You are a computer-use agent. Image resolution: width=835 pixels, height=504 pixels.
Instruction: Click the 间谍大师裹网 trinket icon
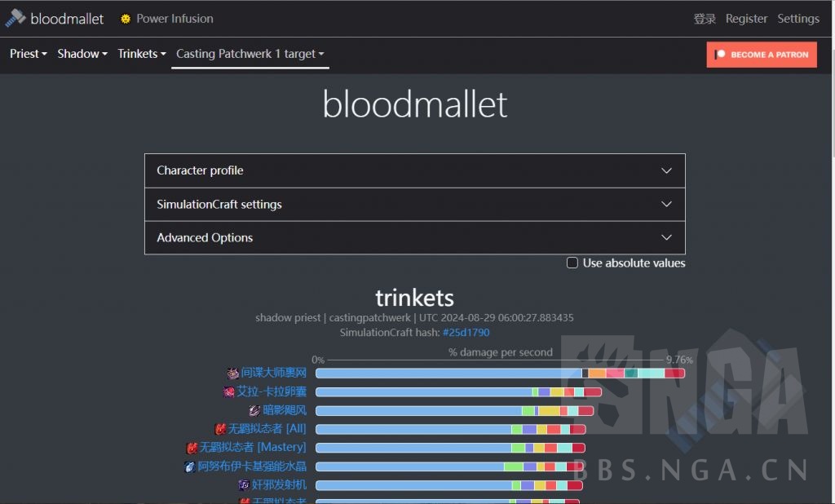[x=233, y=374]
